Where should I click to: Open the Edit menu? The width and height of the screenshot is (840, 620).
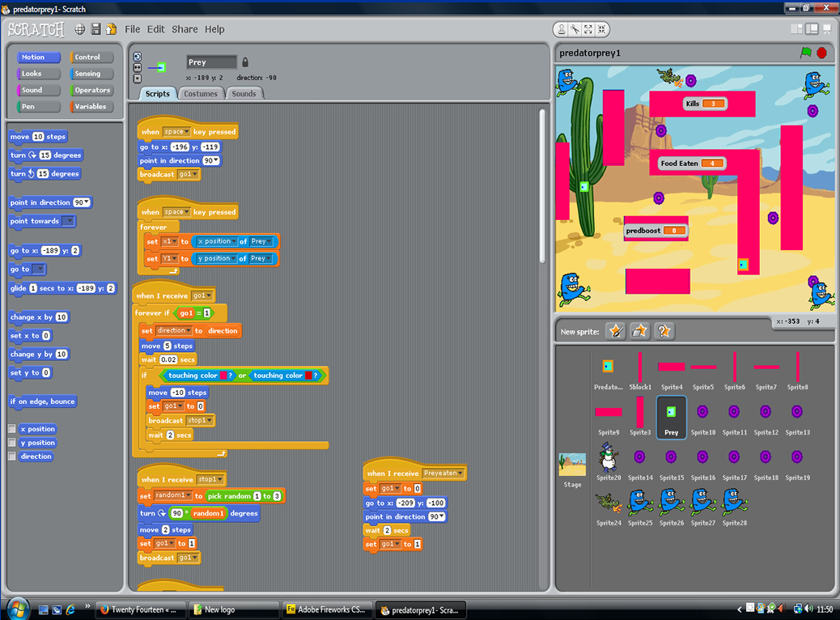tap(156, 29)
